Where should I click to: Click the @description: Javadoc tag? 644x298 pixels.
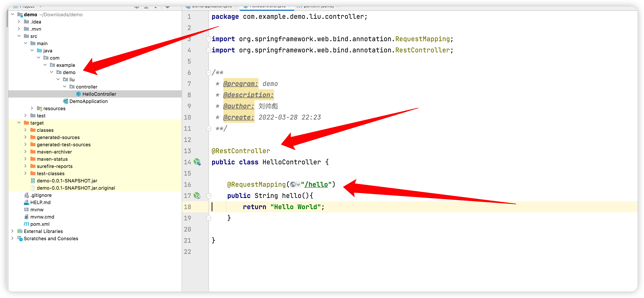tap(248, 95)
